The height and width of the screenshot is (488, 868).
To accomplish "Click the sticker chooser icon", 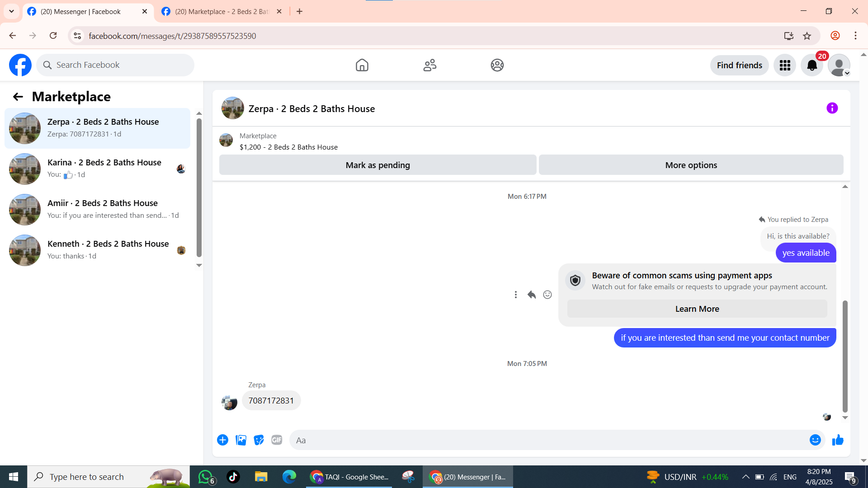I will [259, 440].
